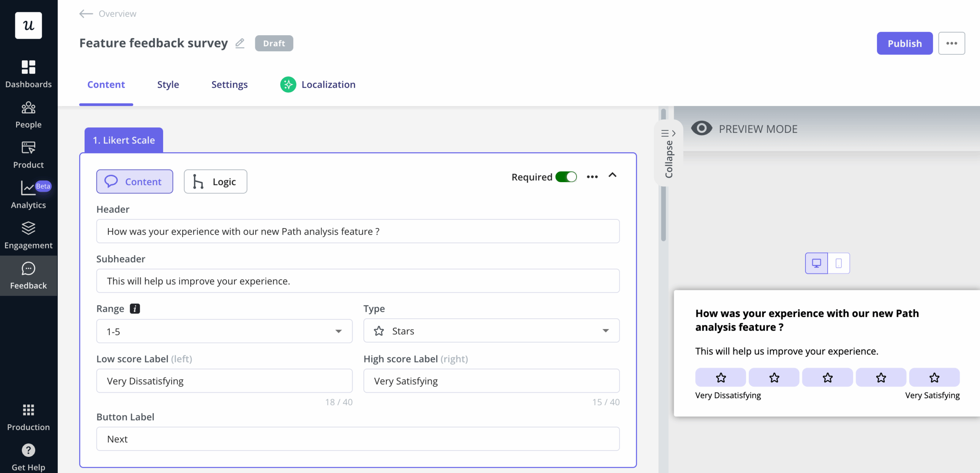Navigate to the People section
Viewport: 980px width, 473px height.
click(x=28, y=114)
